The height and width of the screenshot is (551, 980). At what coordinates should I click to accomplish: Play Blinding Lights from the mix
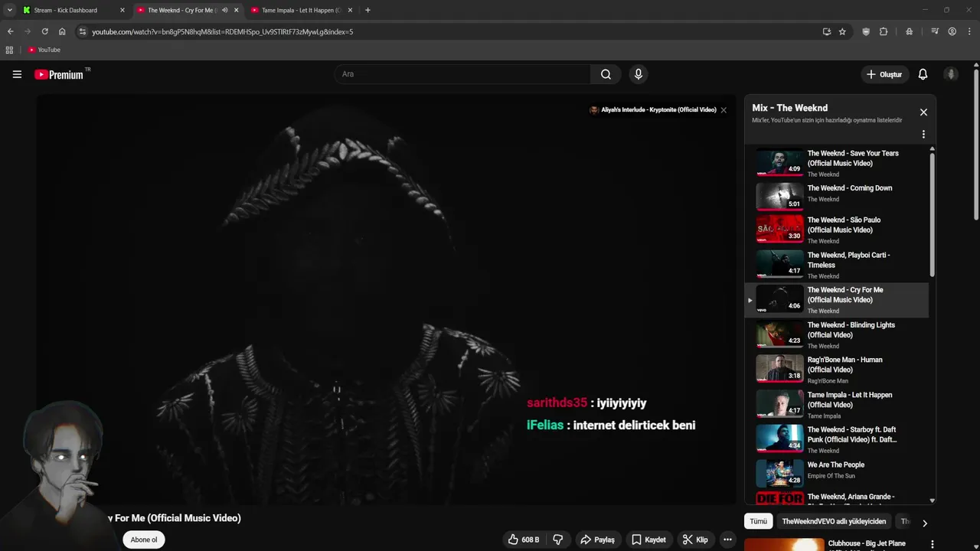838,335
